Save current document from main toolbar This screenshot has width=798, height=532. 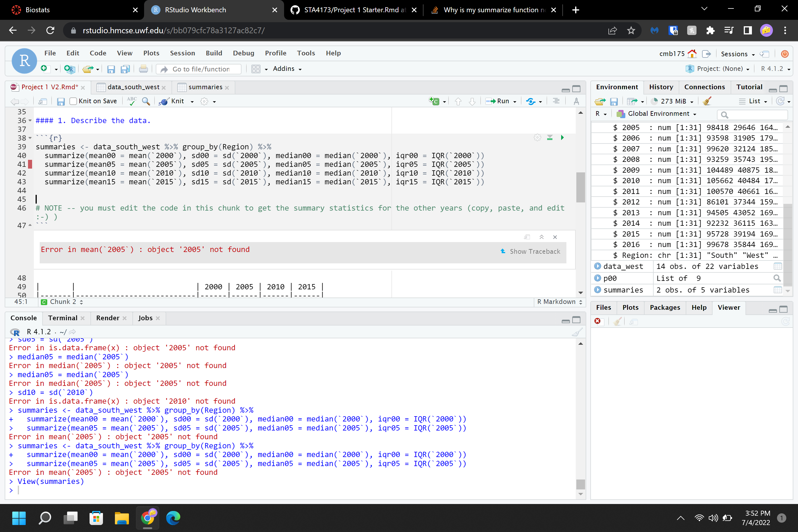coord(111,69)
